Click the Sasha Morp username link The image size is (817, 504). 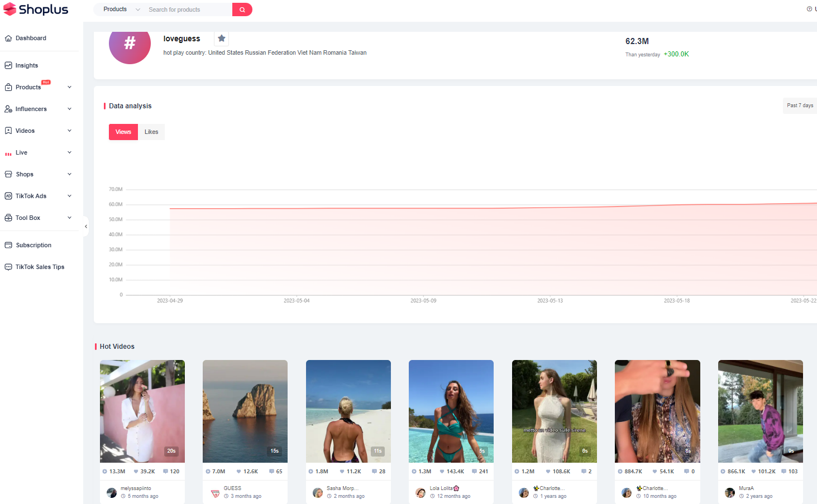[x=342, y=488]
